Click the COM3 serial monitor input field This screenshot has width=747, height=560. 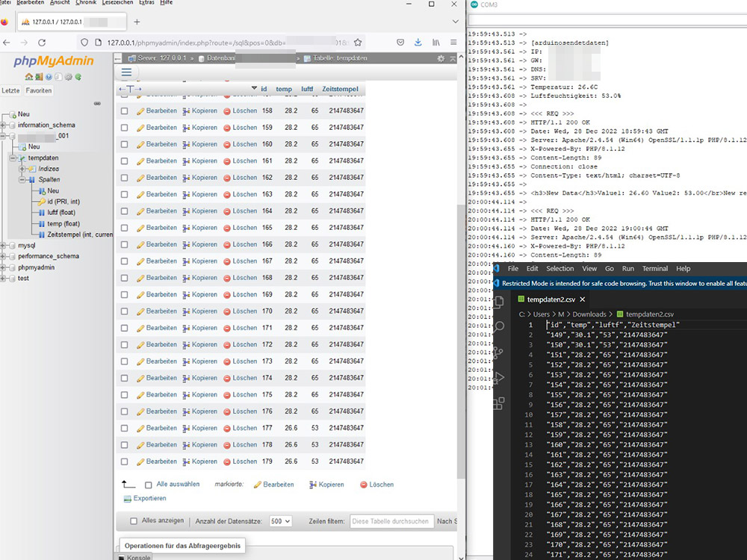pos(607,20)
